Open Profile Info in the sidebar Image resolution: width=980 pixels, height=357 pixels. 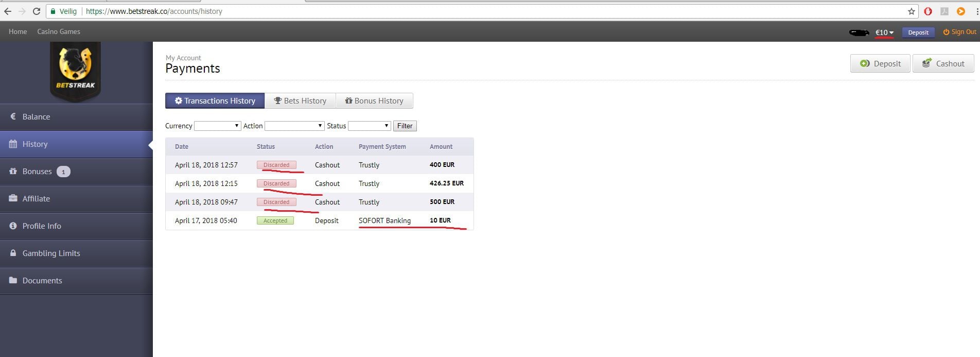(76, 226)
